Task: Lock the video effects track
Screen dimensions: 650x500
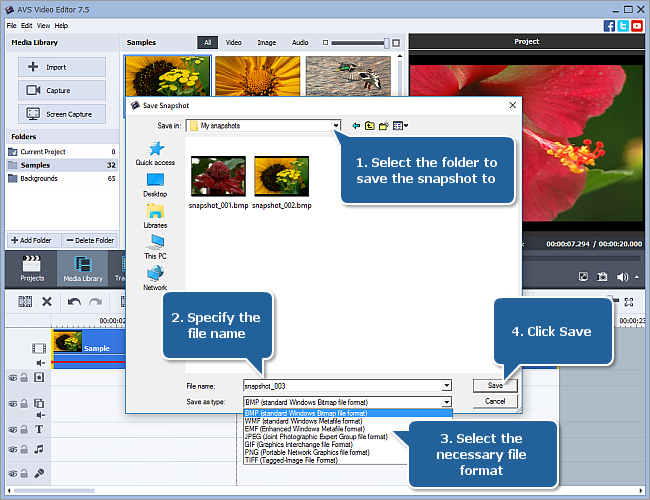Action: pos(24,377)
